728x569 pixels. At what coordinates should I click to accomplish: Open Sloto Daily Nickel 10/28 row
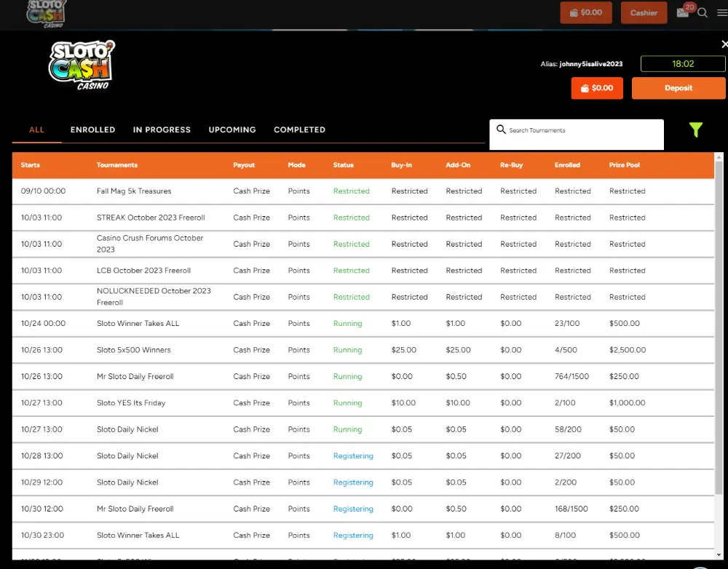[x=363, y=455]
